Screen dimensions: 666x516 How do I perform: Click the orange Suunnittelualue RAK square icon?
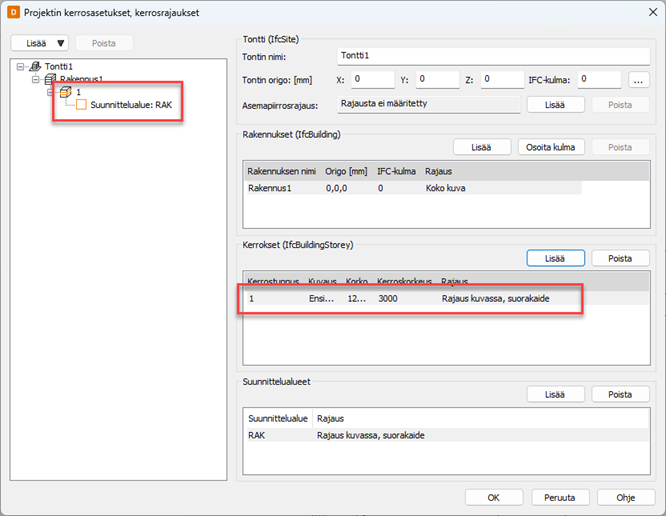(x=82, y=105)
